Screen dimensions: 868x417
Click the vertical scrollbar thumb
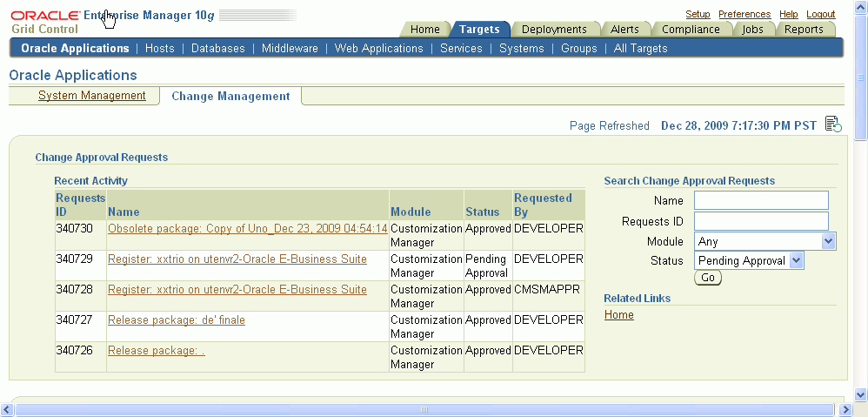click(x=861, y=77)
